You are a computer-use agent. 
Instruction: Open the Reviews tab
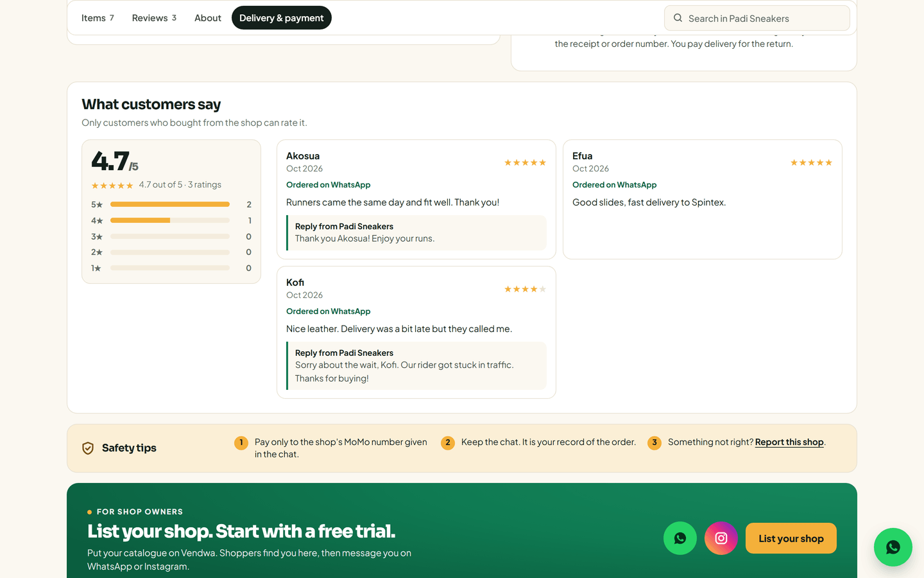154,18
